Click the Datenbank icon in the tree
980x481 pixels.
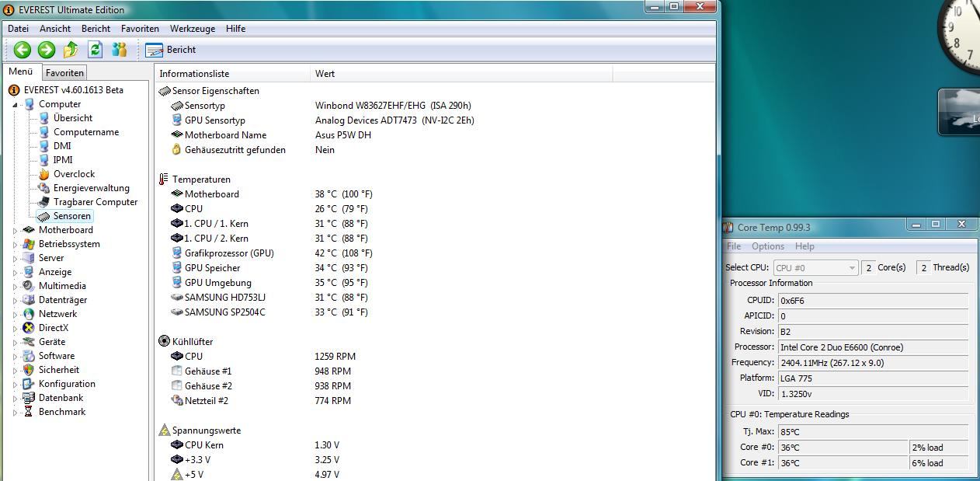point(29,398)
